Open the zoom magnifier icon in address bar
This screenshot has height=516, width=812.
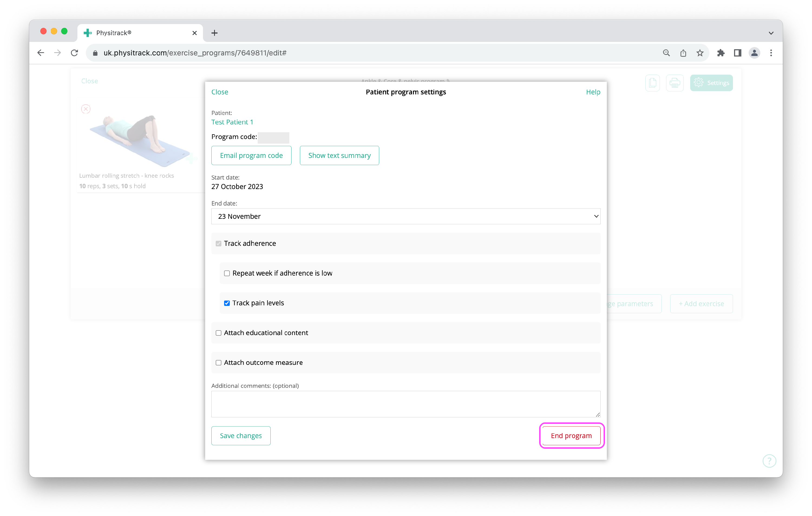click(666, 53)
